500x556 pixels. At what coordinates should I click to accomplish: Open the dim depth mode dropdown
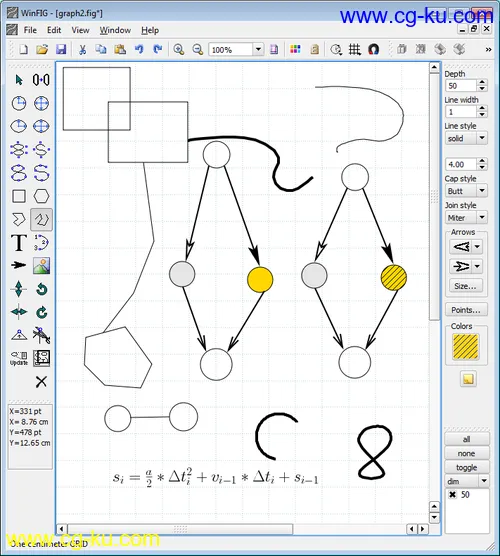(484, 481)
